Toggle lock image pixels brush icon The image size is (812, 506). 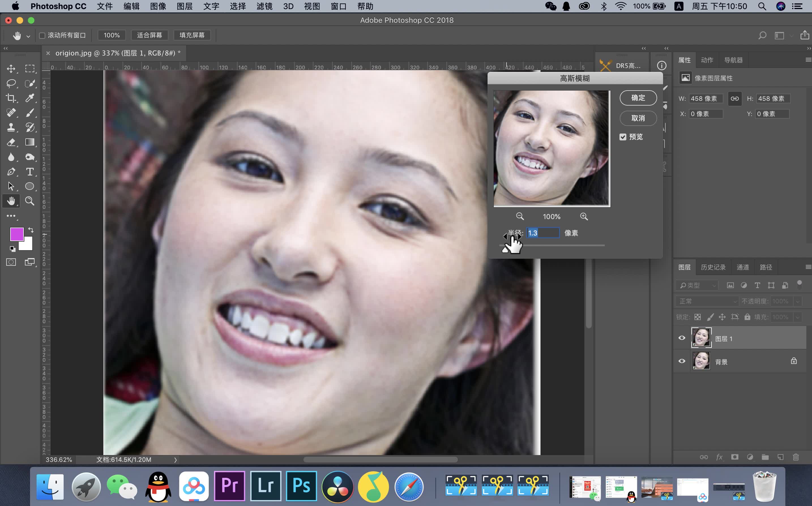[x=710, y=317]
